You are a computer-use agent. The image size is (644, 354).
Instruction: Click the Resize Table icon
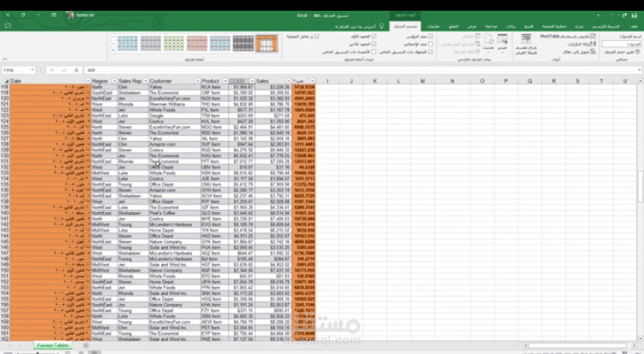[638, 52]
